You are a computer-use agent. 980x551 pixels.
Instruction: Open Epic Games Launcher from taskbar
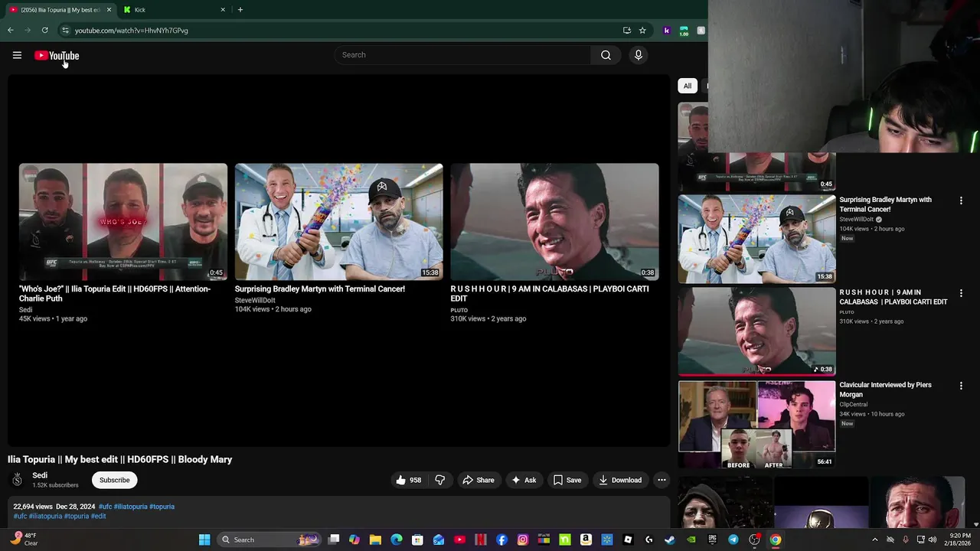(712, 540)
